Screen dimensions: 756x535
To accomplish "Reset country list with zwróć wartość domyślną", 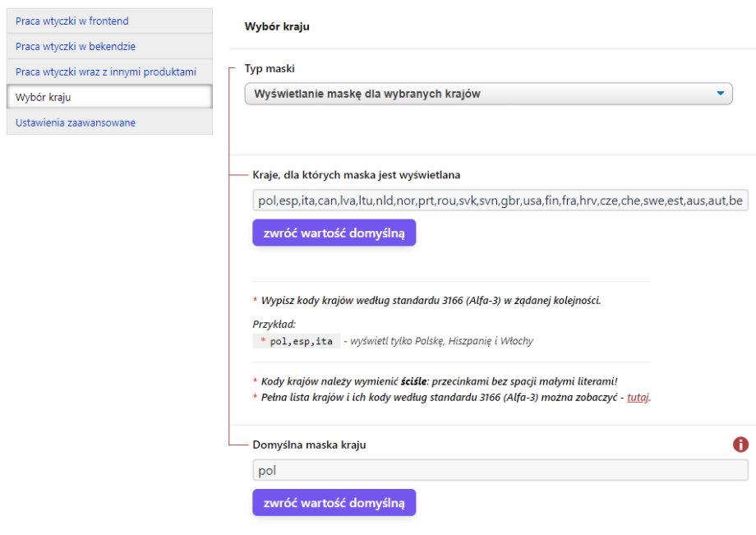I will 334,233.
